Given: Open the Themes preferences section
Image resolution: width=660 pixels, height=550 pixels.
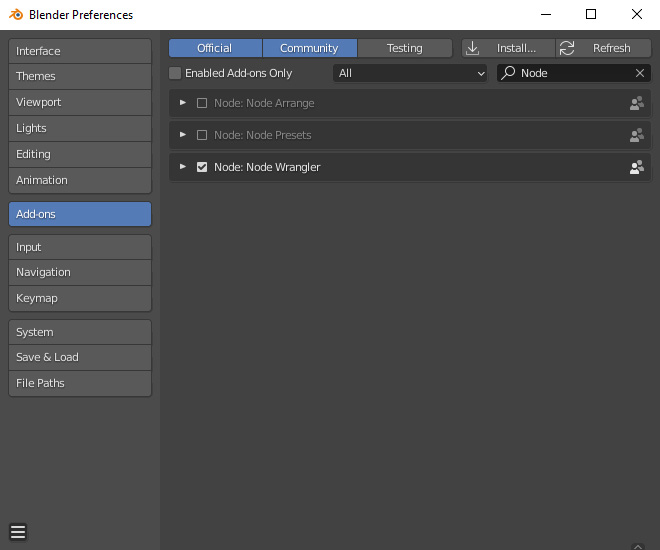Looking at the screenshot, I should pyautogui.click(x=80, y=77).
